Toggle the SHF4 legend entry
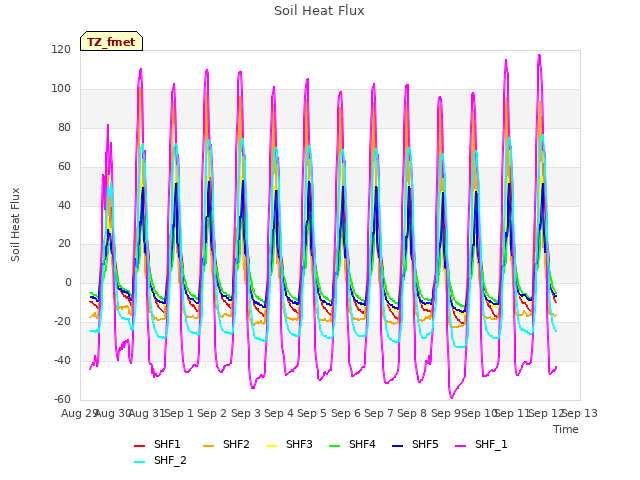The image size is (640, 480). point(352,444)
